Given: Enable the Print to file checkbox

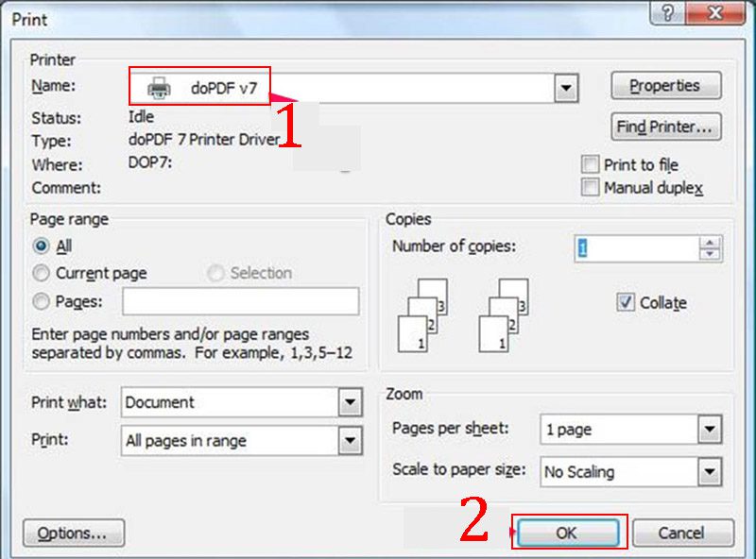Looking at the screenshot, I should pos(593,164).
